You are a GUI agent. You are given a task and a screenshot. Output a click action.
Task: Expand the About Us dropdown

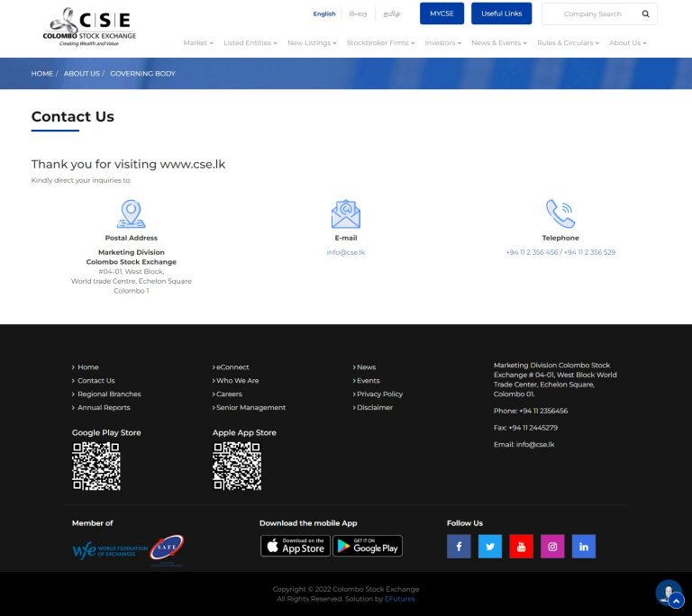[627, 43]
